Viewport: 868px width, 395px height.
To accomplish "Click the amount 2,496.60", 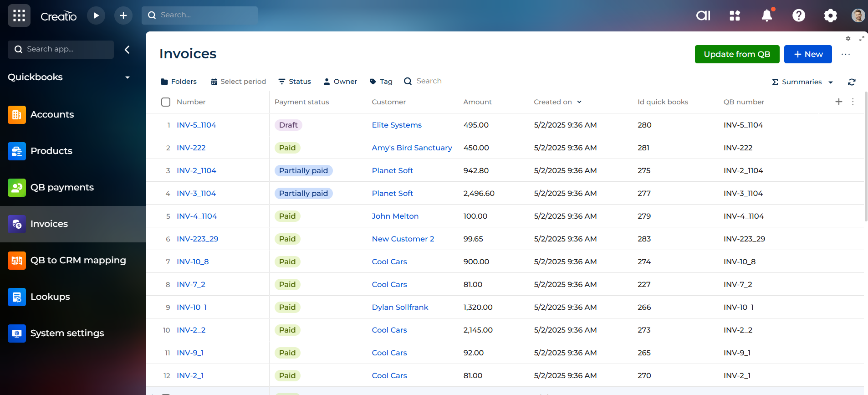I will click(x=479, y=193).
